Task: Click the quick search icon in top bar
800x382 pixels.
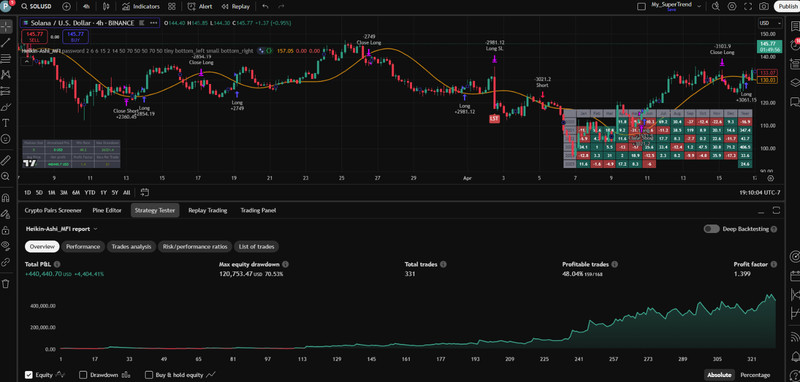Action: point(715,7)
